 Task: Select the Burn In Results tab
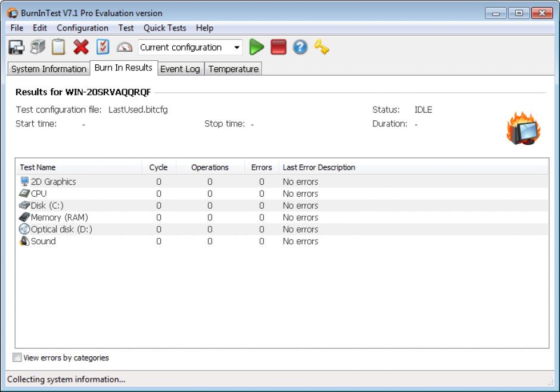tap(123, 68)
